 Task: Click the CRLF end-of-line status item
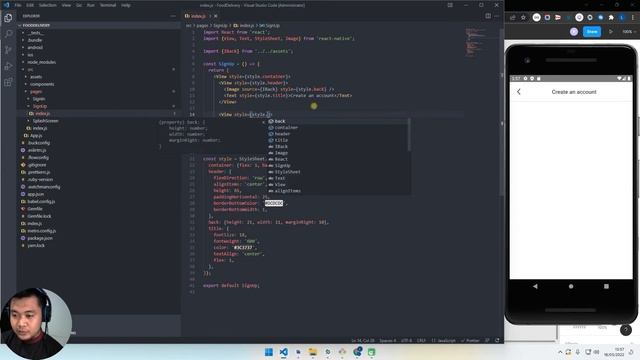pyautogui.click(x=421, y=340)
